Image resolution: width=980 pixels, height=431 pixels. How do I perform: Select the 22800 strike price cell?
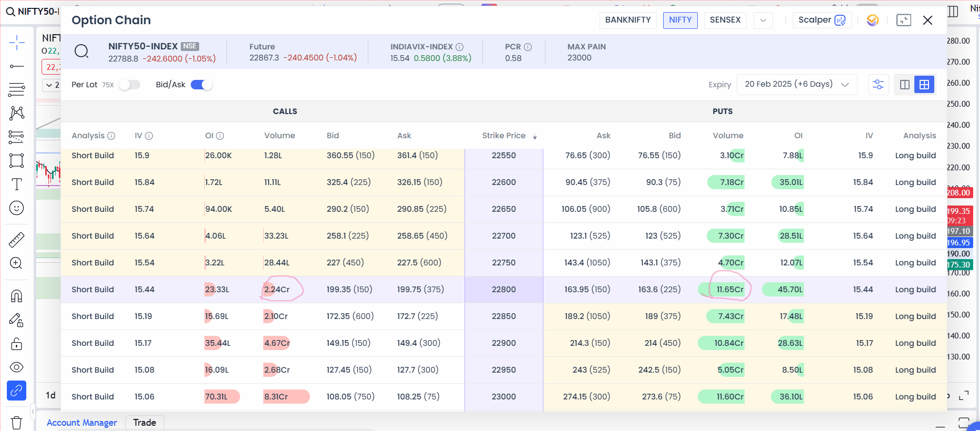(504, 290)
